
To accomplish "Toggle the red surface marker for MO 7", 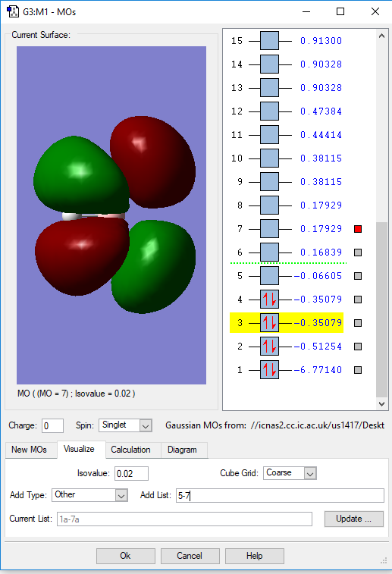I will point(358,229).
